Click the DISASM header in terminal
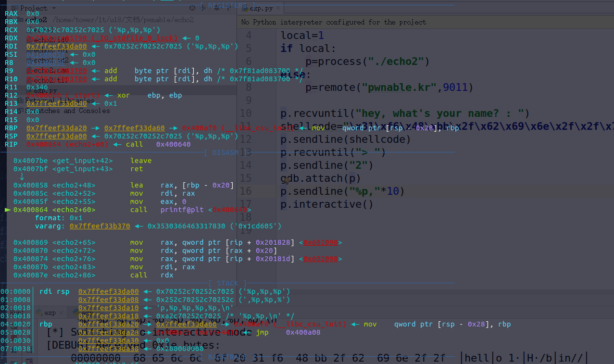The width and height of the screenshot is (614, 364). click(x=226, y=152)
